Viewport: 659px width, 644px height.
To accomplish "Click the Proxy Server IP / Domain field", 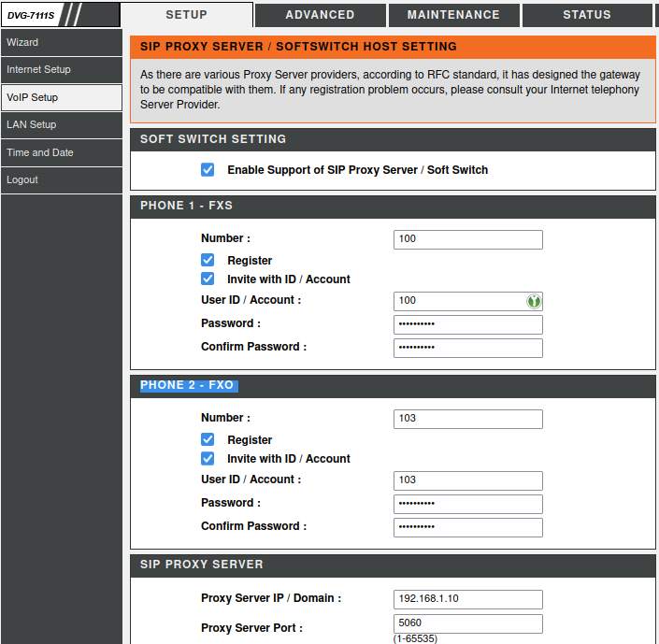I will tap(467, 599).
